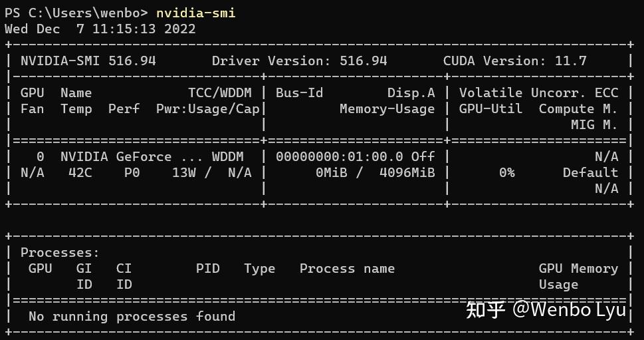Click the typed nvidia-smi command
Viewport: 644px width, 340px height.
tap(195, 13)
